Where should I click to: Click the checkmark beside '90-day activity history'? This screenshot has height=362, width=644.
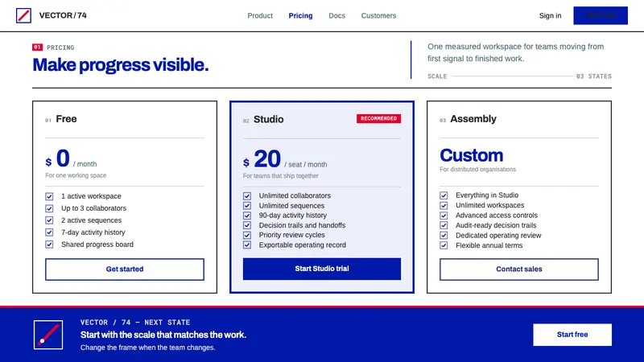pyautogui.click(x=247, y=216)
